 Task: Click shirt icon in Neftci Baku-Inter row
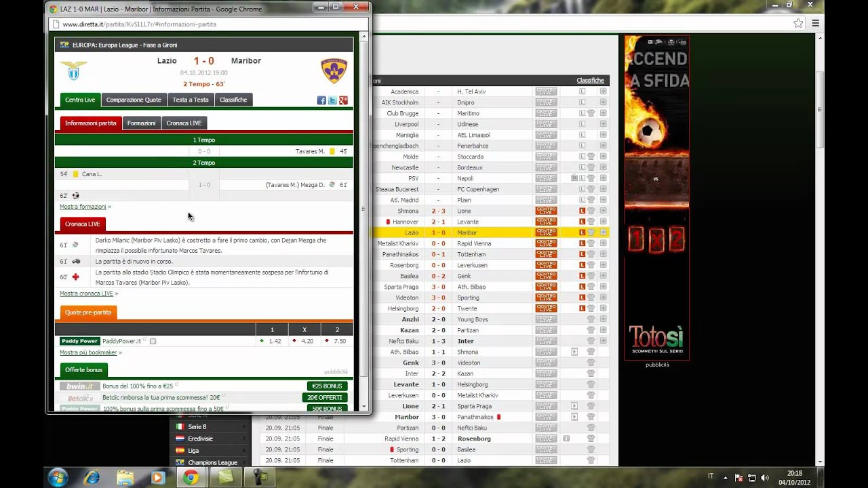pyautogui.click(x=591, y=341)
